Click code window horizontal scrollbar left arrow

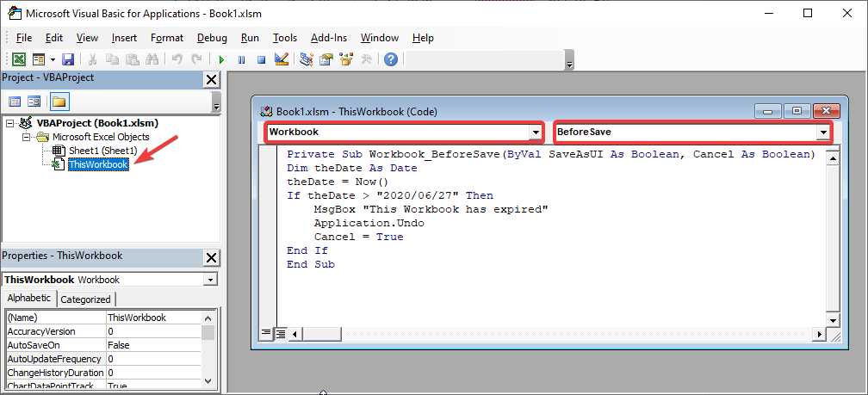(x=294, y=334)
